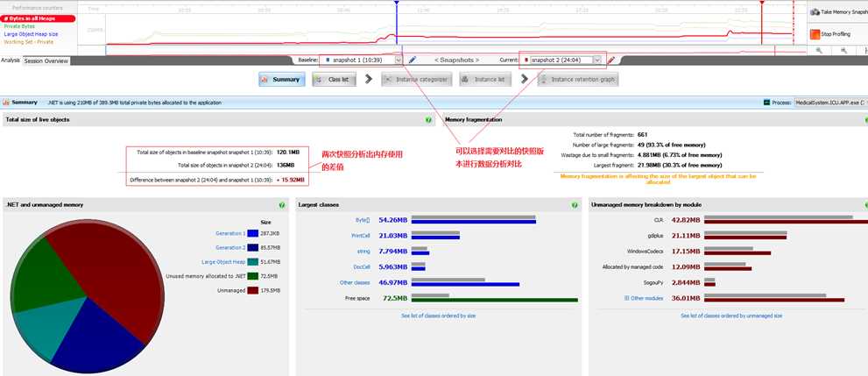Click the green Unused memory color swatch
868x376 pixels.
coord(253,276)
